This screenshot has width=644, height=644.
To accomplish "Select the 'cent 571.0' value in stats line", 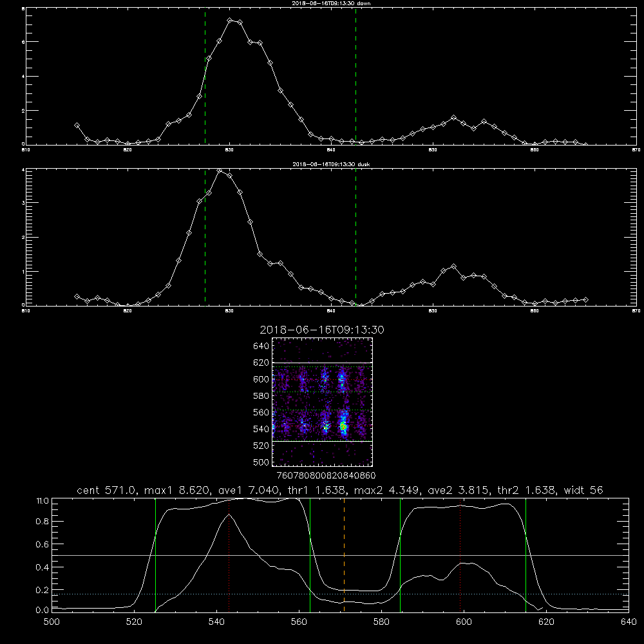I will pyautogui.click(x=108, y=490).
